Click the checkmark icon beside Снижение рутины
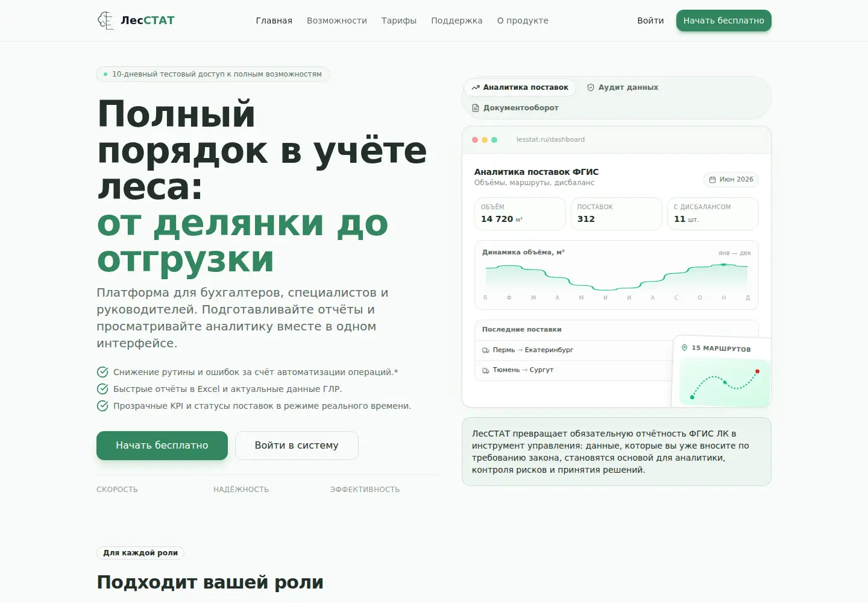868x603 pixels. 102,372
